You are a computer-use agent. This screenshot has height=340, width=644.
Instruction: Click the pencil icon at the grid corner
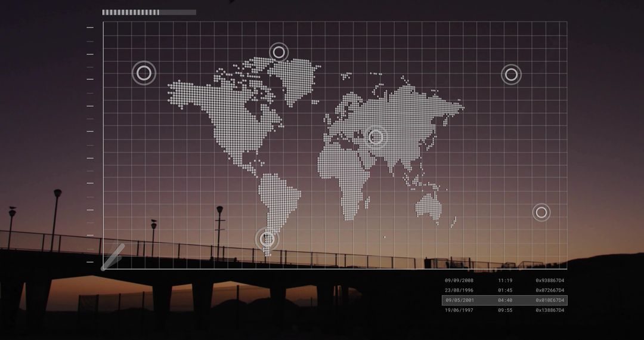113,257
